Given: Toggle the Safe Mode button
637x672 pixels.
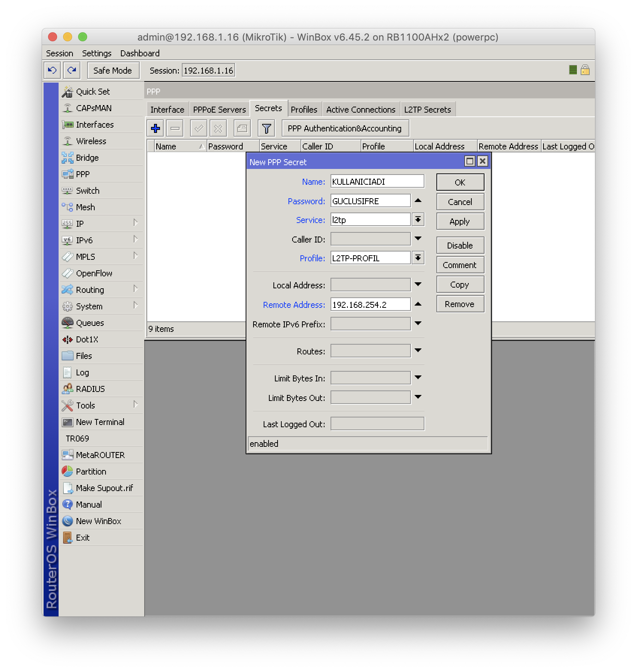Looking at the screenshot, I should (x=113, y=71).
